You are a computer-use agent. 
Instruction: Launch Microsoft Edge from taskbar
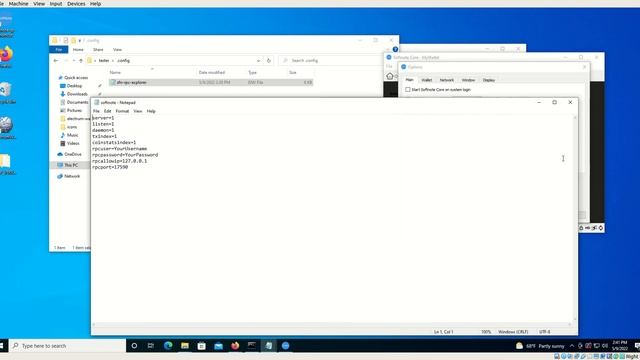click(x=168, y=346)
